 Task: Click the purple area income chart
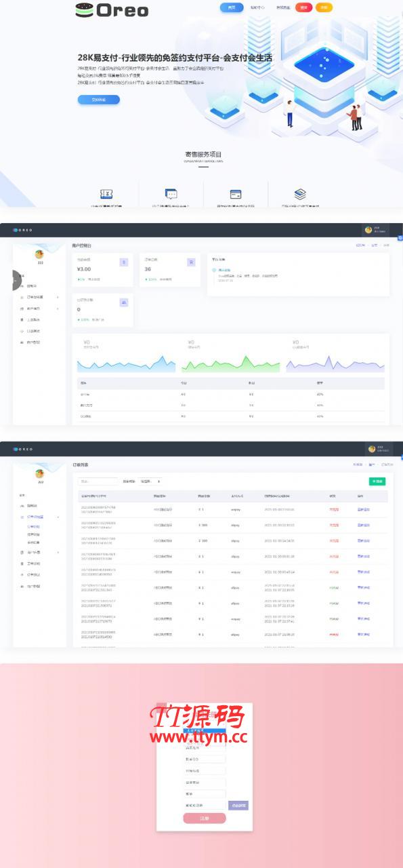(335, 363)
